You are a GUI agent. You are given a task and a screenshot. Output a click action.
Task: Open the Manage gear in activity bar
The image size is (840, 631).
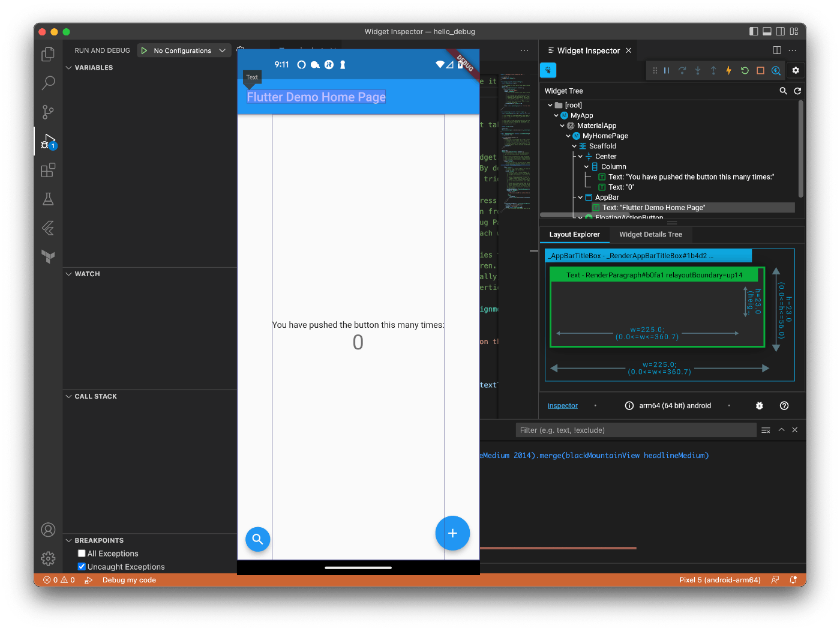(48, 558)
